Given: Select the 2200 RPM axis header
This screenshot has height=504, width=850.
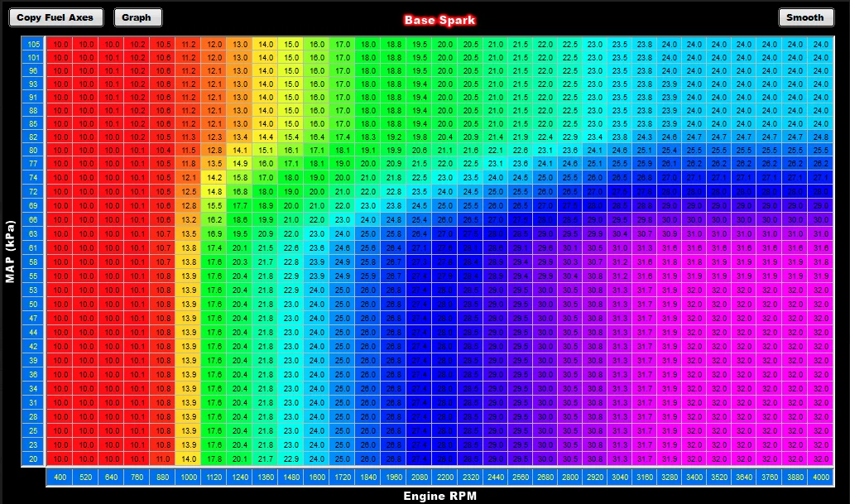Looking at the screenshot, I should point(445,477).
